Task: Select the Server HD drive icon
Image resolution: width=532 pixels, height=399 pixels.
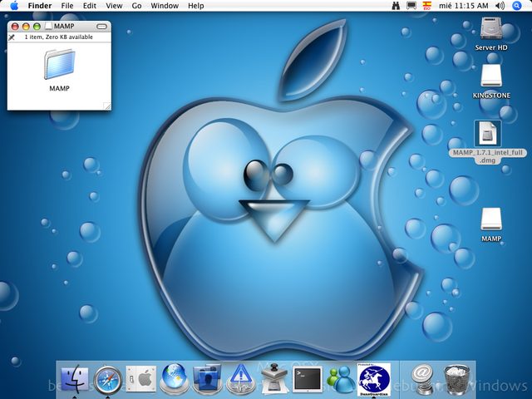Action: tap(491, 28)
